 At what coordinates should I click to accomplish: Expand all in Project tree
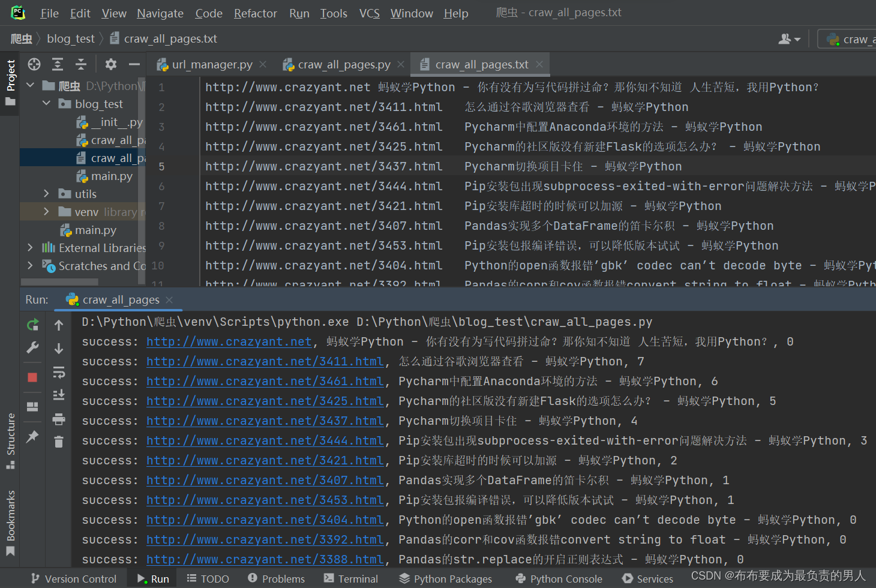point(58,64)
